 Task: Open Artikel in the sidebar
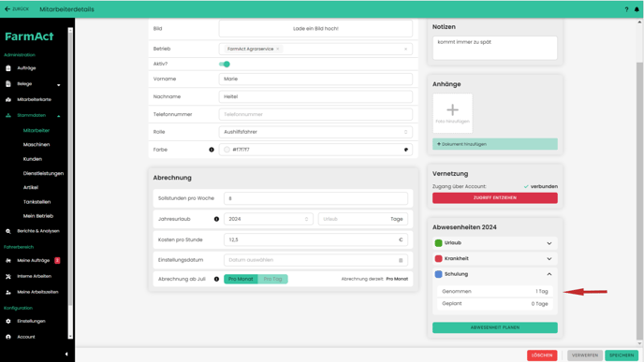point(30,188)
